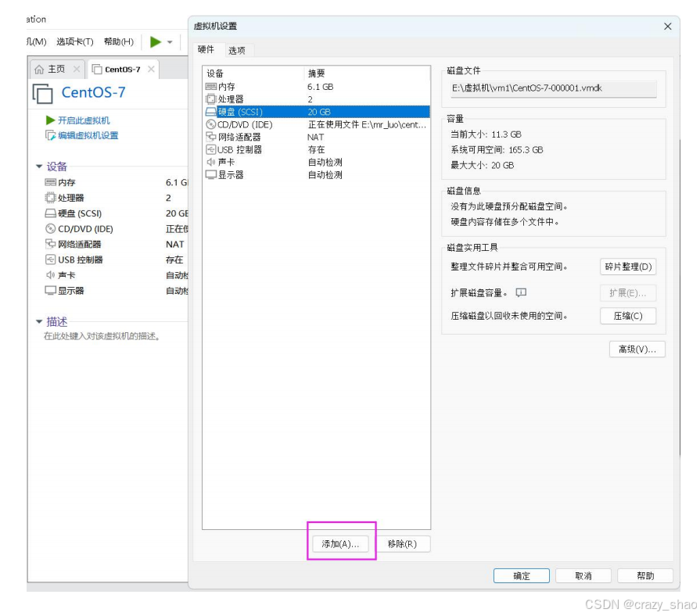Close the 主页 tab
The width and height of the screenshot is (700, 616).
(x=77, y=69)
